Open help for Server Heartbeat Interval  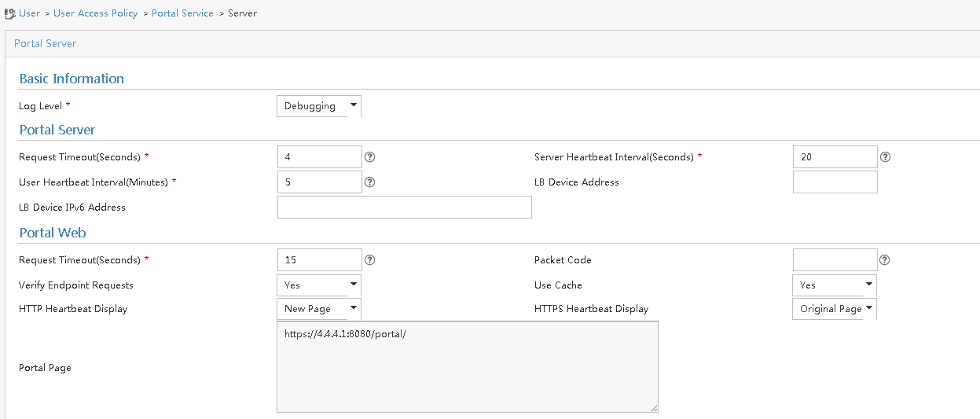pos(886,157)
